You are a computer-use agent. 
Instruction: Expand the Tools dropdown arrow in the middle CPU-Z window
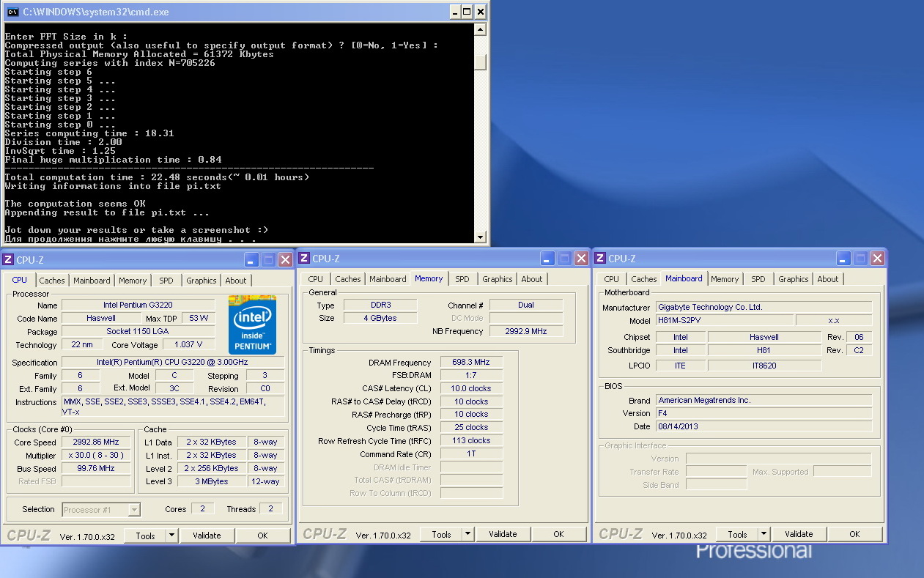click(467, 534)
